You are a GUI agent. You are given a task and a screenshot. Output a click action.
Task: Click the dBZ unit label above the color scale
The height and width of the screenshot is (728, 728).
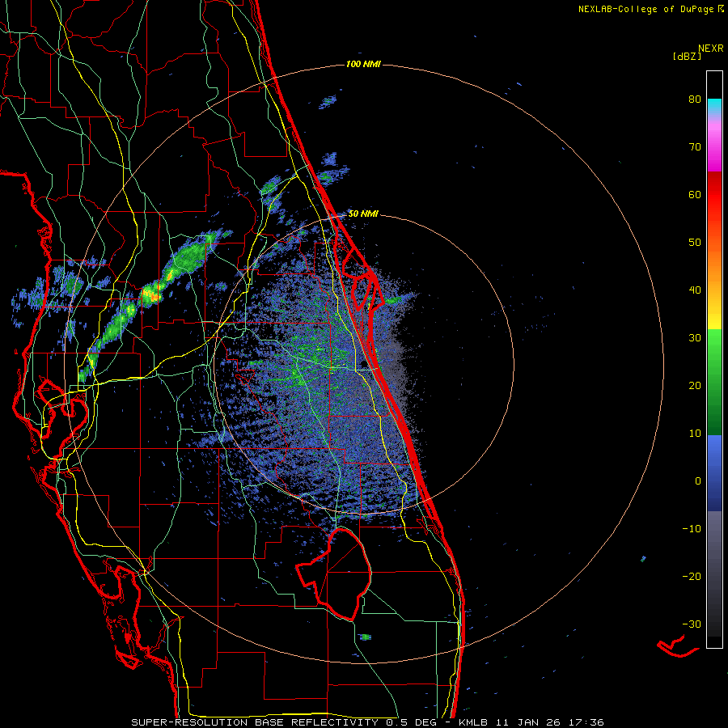click(x=687, y=56)
